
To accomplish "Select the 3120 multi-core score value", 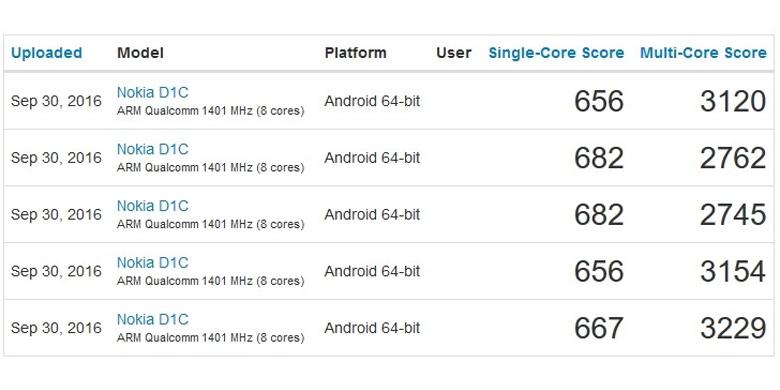I will (733, 101).
